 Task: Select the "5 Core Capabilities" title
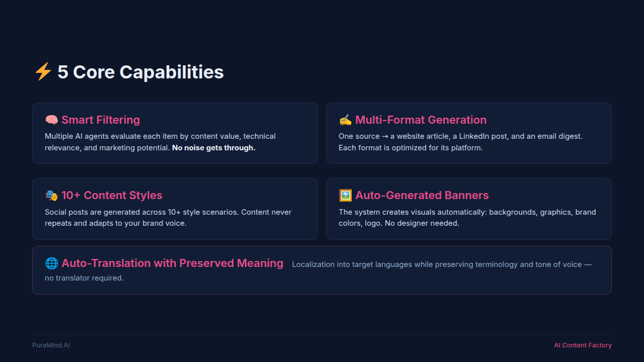(x=140, y=72)
